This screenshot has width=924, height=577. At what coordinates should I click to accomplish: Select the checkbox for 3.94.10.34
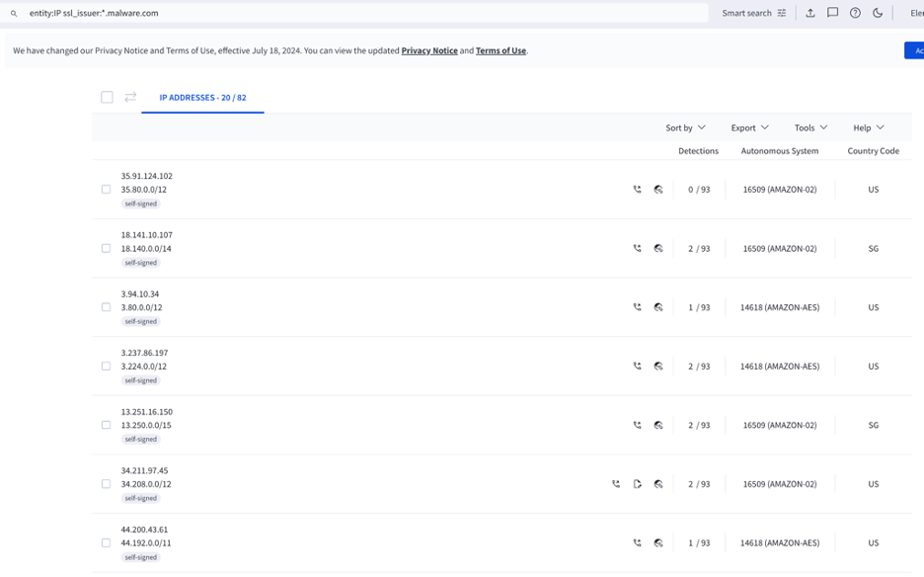tap(106, 307)
